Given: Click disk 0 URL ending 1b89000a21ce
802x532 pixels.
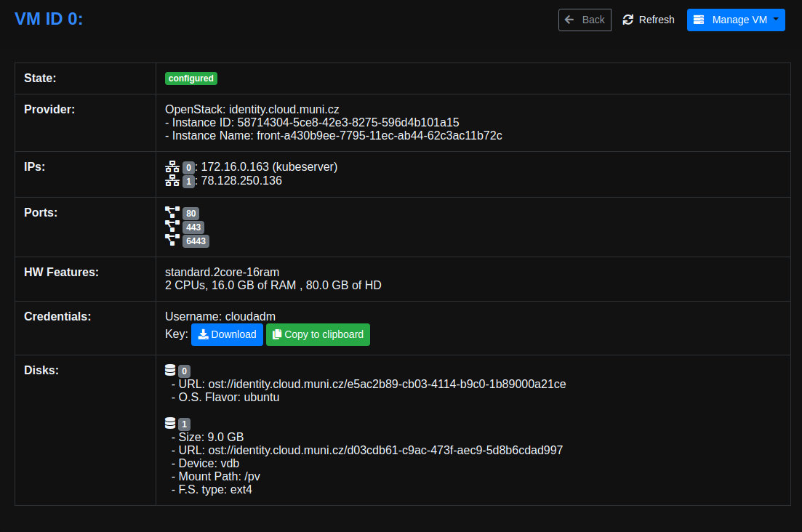Looking at the screenshot, I should pos(369,384).
